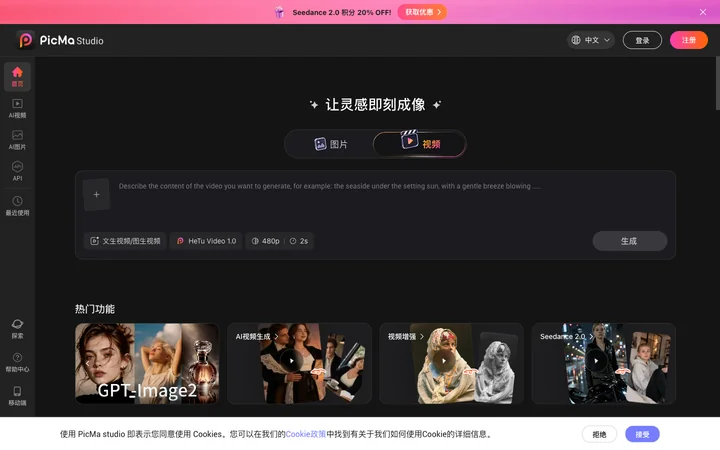Screen dimensions: 720x450
Task: Open 最近使用 clock icon in sidebar
Action: [17, 206]
